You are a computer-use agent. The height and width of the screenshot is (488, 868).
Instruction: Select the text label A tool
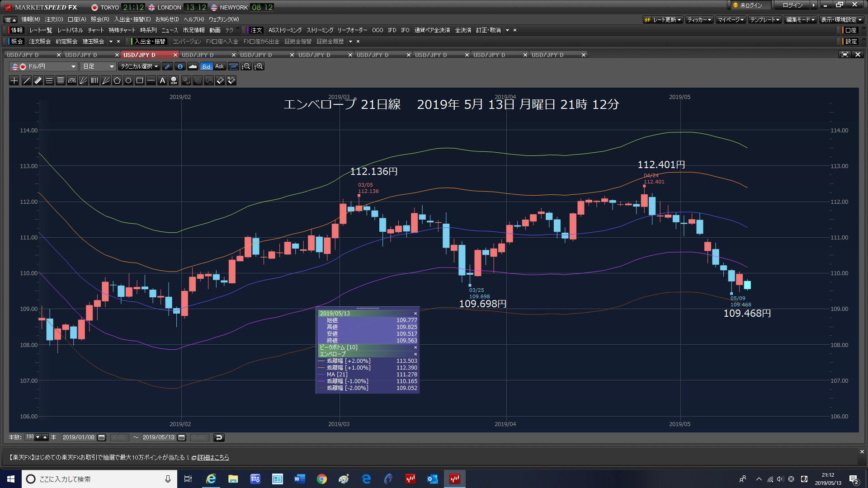(x=162, y=80)
